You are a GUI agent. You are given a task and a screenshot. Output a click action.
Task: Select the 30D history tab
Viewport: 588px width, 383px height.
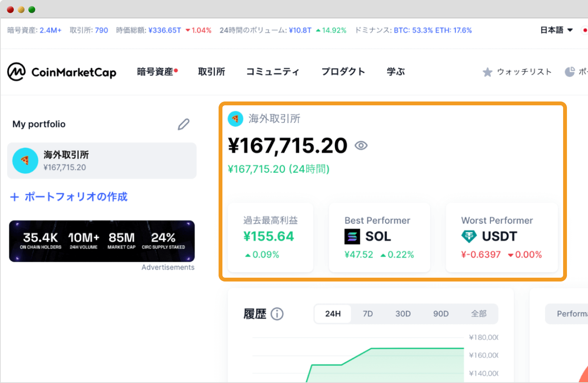tap(403, 314)
